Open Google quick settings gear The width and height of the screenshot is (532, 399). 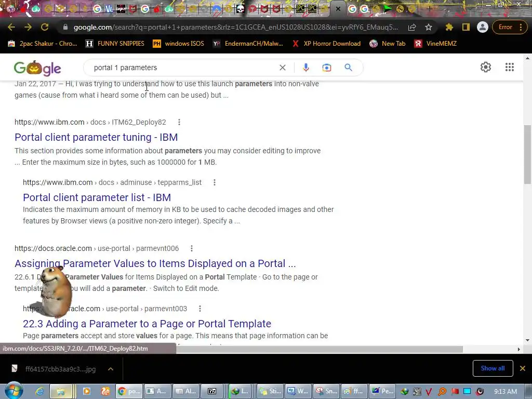[x=486, y=67]
